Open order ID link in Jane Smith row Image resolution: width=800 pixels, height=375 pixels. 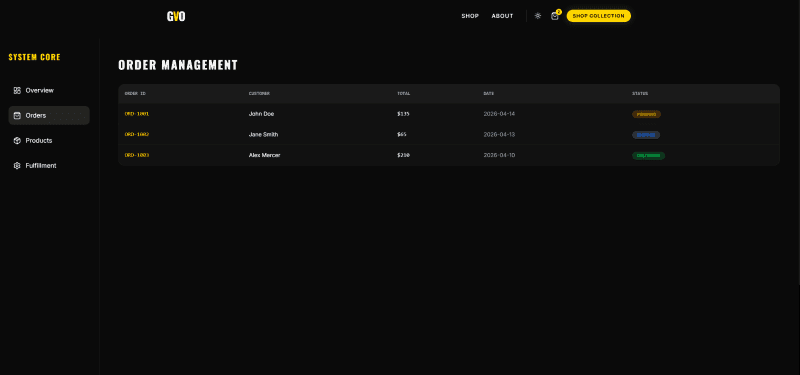tap(137, 134)
